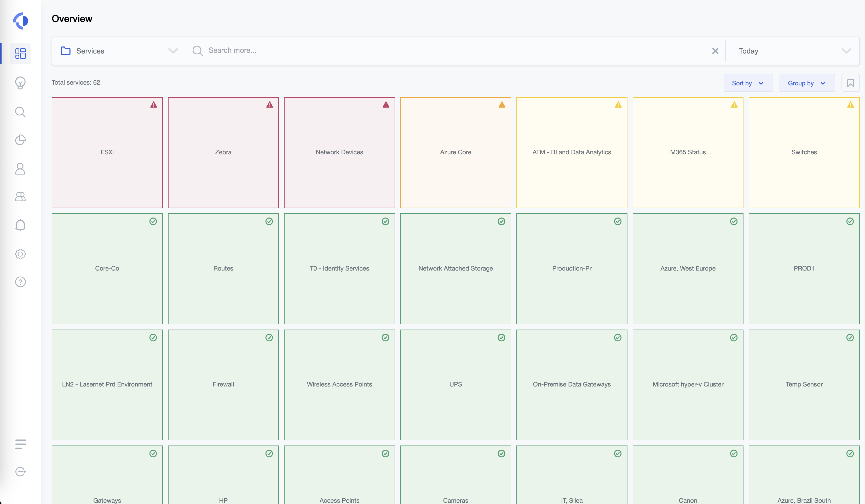
Task: Open the Overview dashboard grid icon
Action: 21,54
